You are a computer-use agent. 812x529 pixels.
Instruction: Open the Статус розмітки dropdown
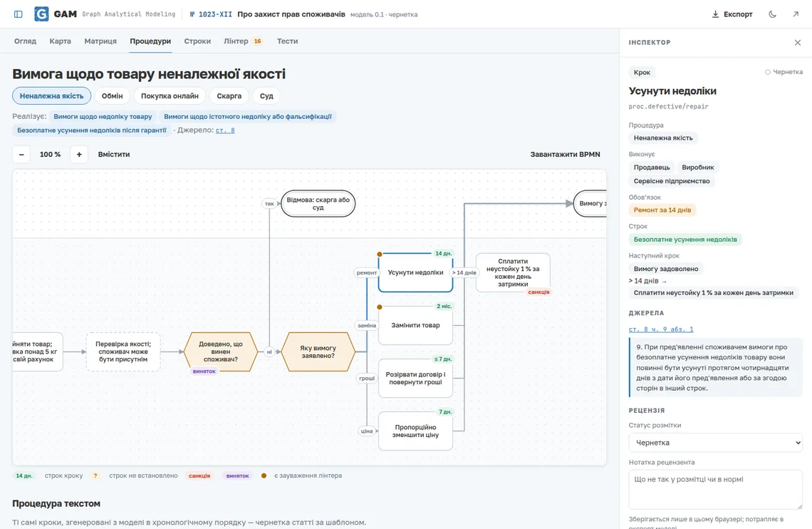point(716,443)
